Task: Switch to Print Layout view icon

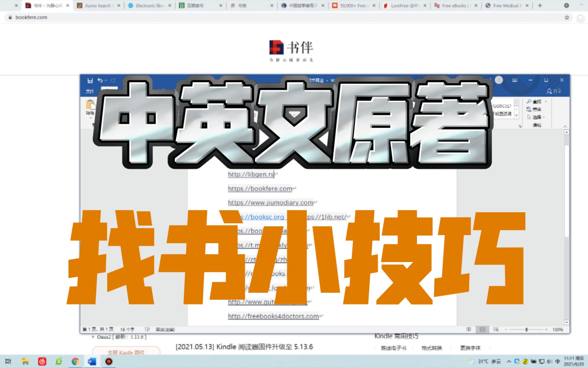Action: [x=482, y=329]
